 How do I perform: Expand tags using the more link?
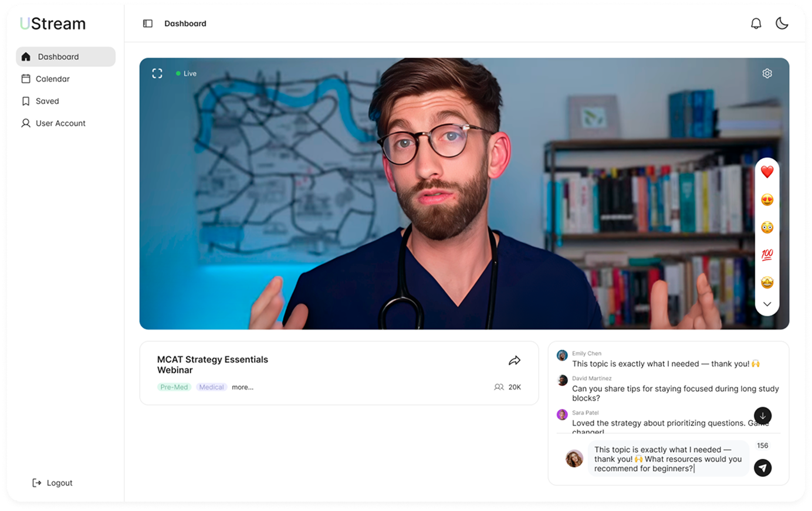point(242,387)
